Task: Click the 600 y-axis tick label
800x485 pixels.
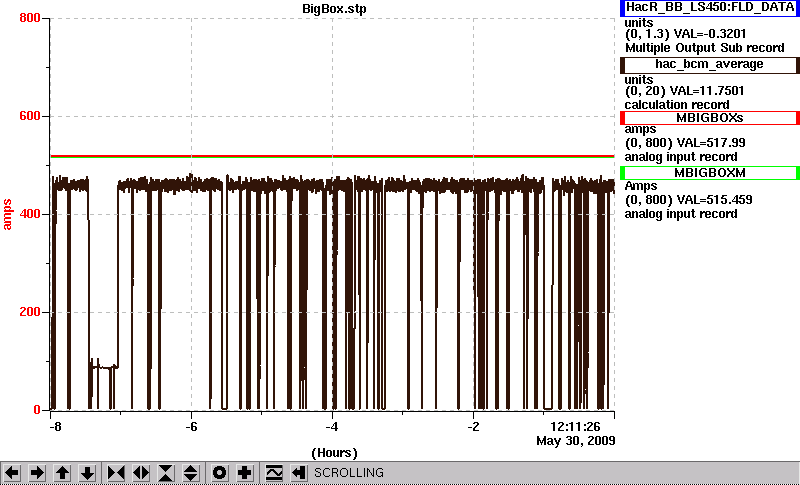Action: pyautogui.click(x=30, y=116)
